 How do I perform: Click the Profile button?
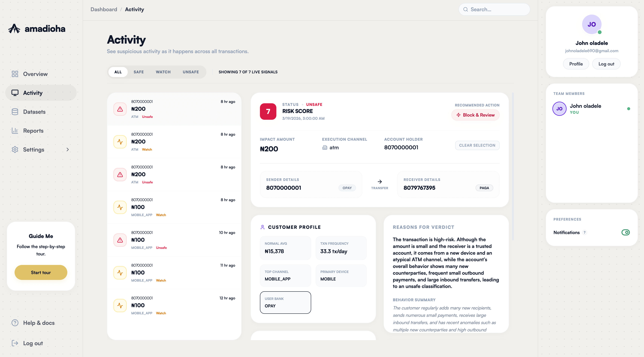[576, 64]
